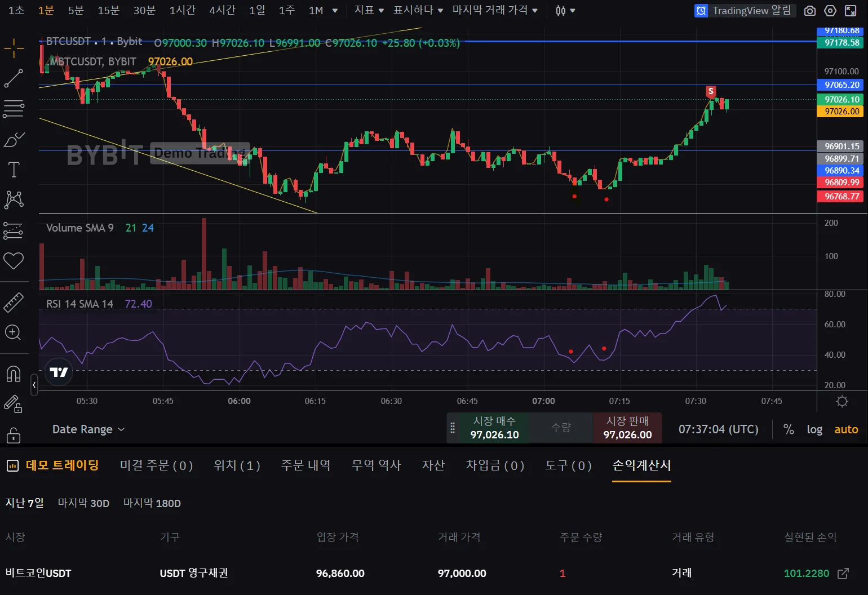This screenshot has width=868, height=595.
Task: Select the brush drawing tool
Action: tap(14, 139)
